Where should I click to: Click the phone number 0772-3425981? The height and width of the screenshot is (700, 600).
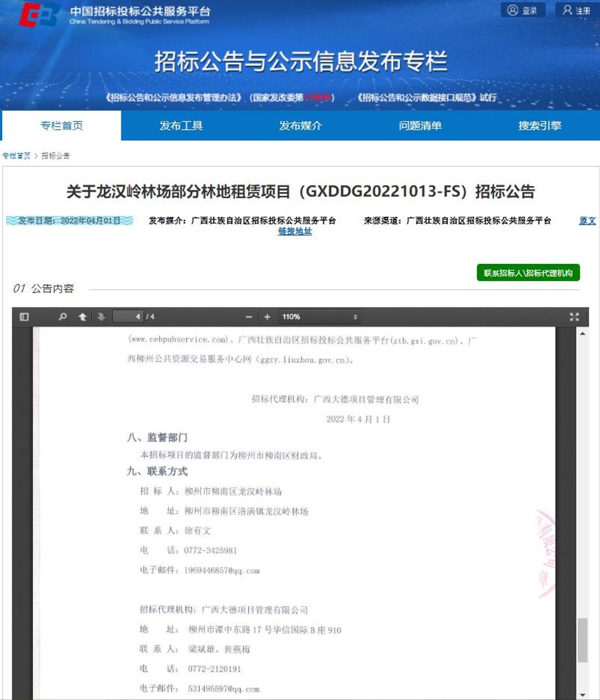tap(210, 550)
